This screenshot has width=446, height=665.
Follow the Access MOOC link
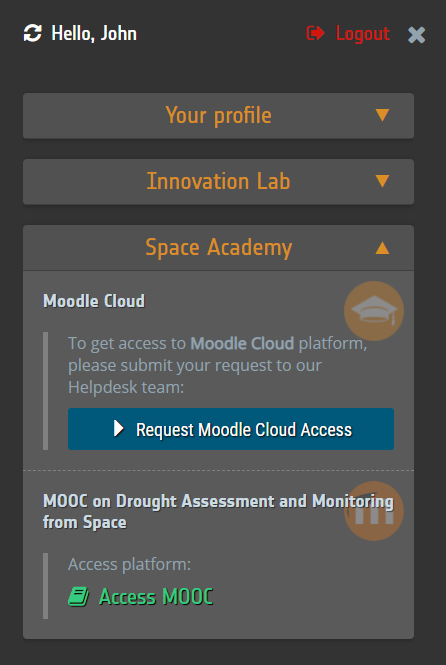point(156,597)
